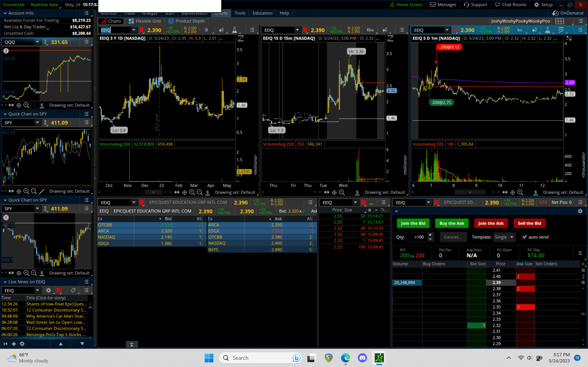Open the EEIQ symbol dropdown in the order panel
The width and height of the screenshot is (588, 367).
coord(428,202)
